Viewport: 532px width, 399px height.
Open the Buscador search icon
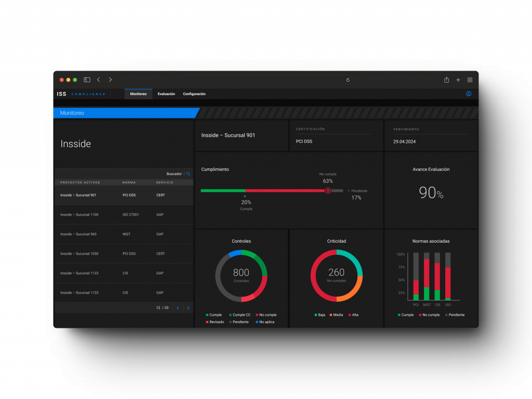188,174
